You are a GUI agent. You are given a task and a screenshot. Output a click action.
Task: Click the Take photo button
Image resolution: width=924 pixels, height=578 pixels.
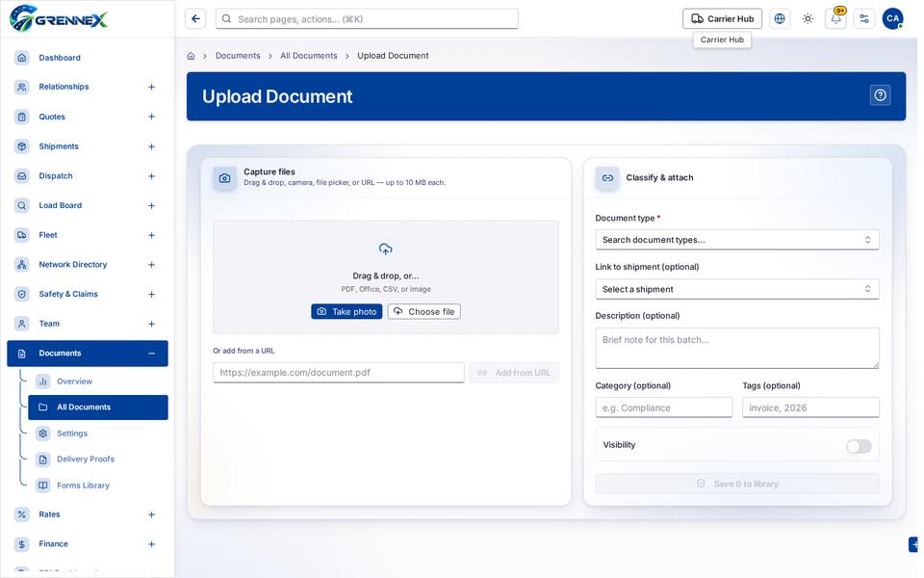tap(346, 311)
